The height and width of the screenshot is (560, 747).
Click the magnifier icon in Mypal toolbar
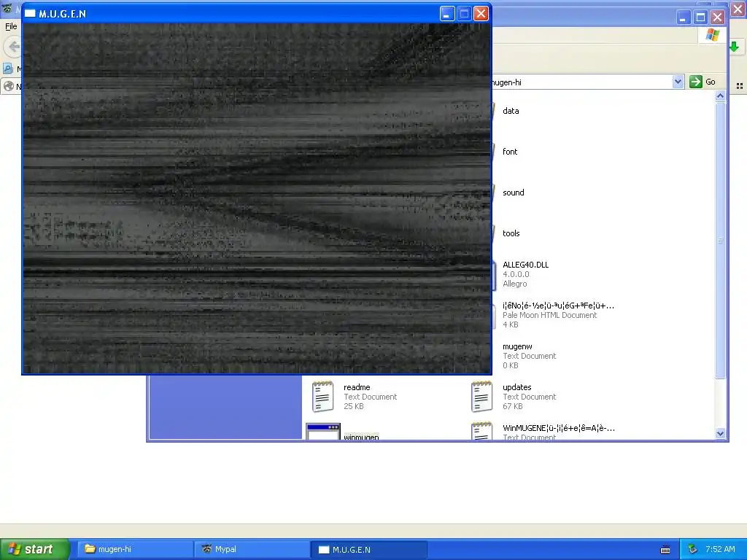point(7,69)
